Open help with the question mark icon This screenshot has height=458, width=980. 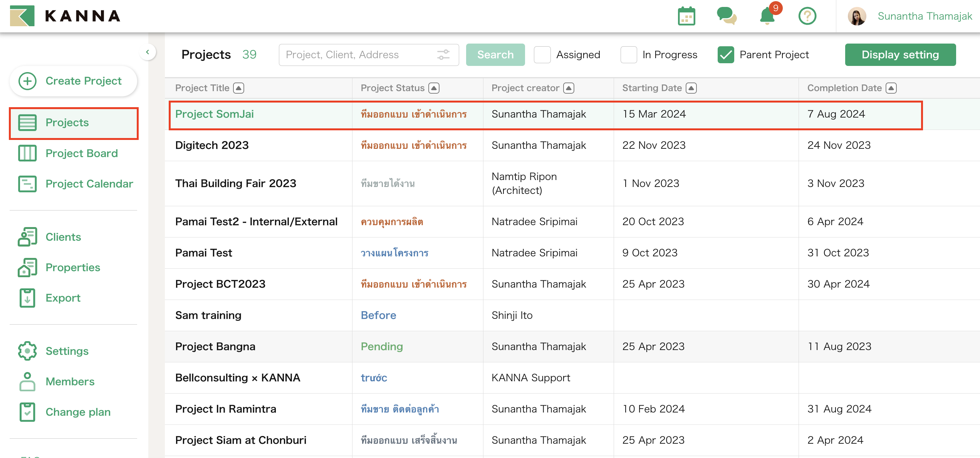tap(807, 16)
